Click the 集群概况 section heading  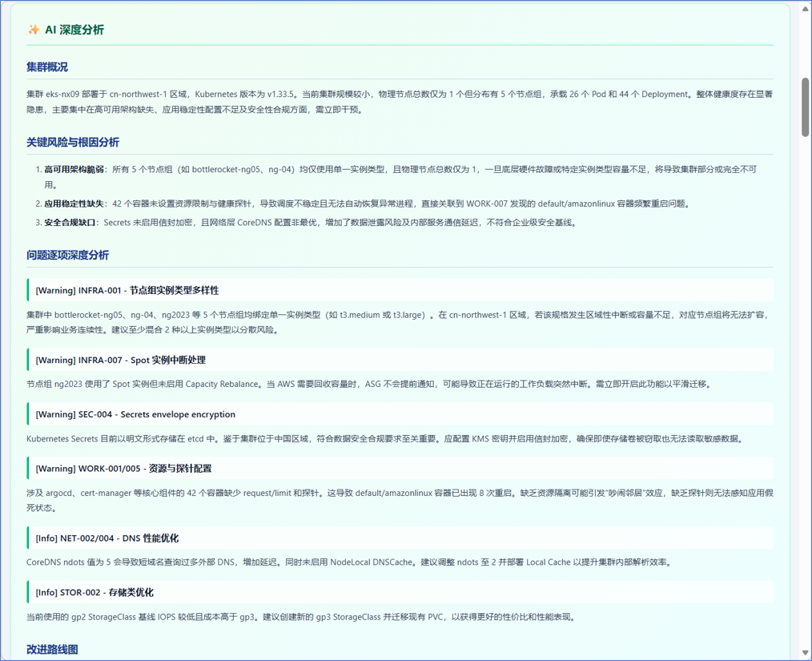tap(47, 67)
